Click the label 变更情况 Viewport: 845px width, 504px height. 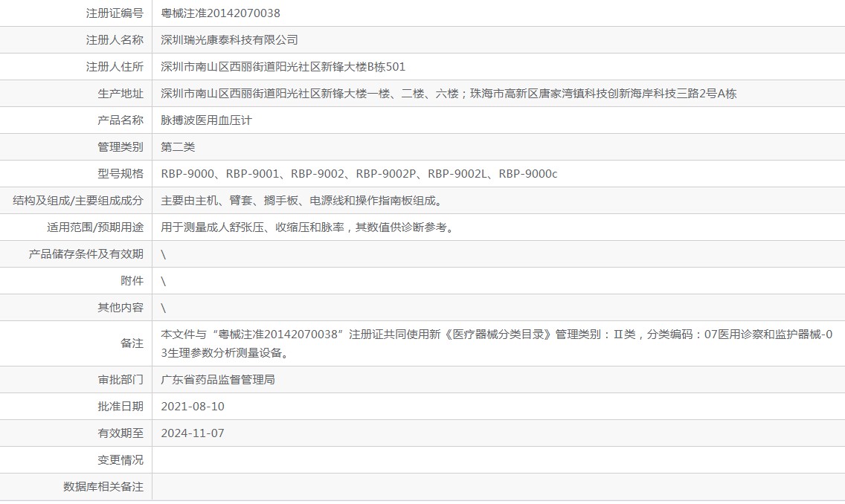(121, 460)
